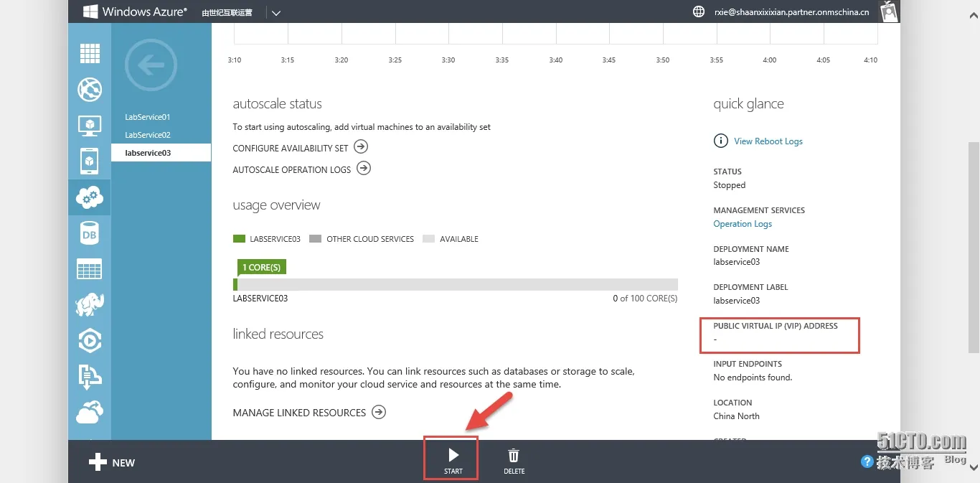The width and height of the screenshot is (980, 483).
Task: Open the Operation Logs link
Action: 743,224
